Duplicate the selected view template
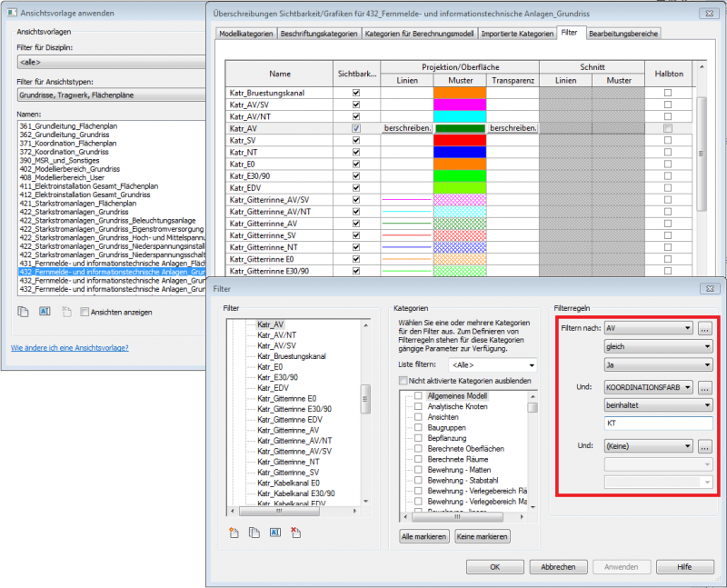 23,312
